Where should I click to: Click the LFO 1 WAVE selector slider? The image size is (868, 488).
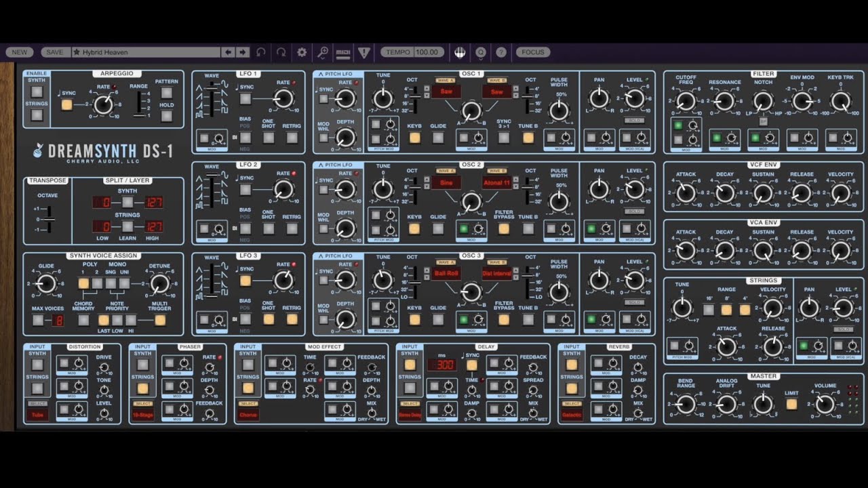(212, 100)
